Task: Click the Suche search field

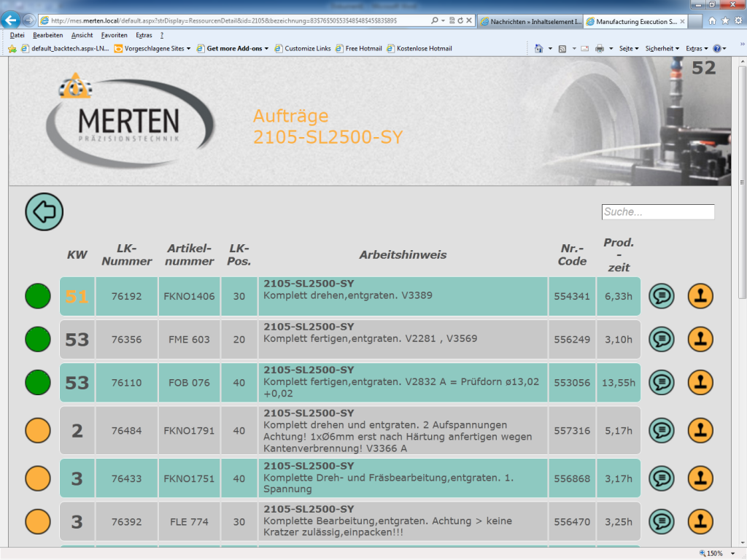Action: point(657,212)
